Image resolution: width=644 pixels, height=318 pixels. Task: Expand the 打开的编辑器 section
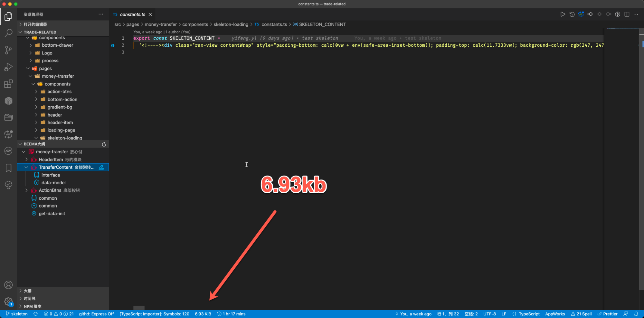tap(63, 24)
